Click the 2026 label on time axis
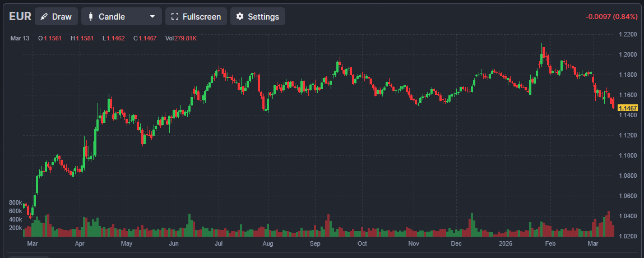The width and height of the screenshot is (644, 258). 505,243
